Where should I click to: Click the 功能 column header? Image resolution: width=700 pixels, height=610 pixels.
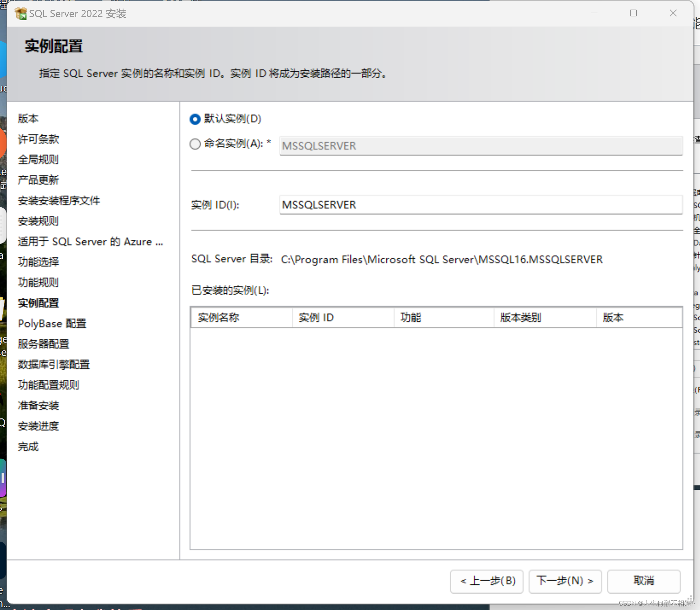[444, 318]
